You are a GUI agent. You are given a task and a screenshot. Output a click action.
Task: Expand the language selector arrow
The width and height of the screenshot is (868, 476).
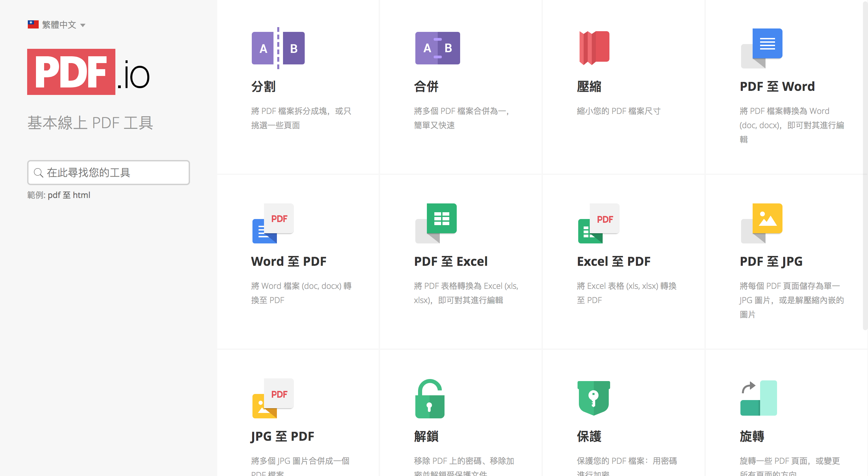click(x=83, y=25)
